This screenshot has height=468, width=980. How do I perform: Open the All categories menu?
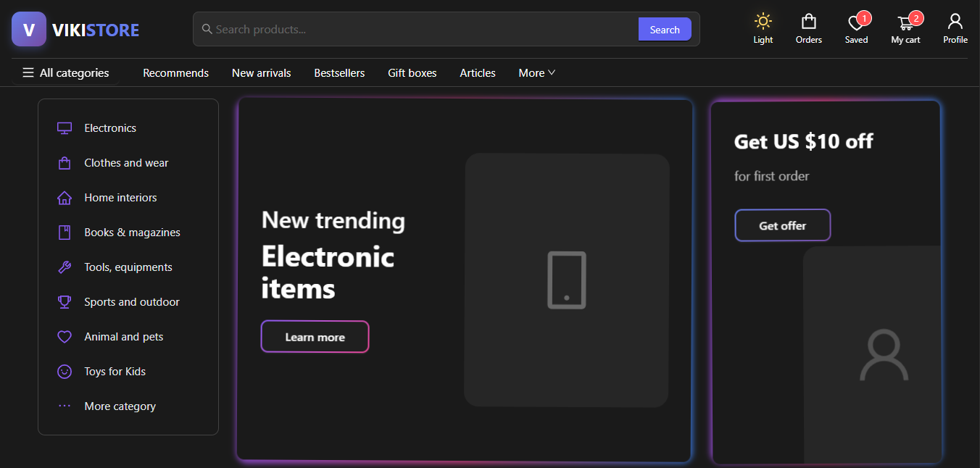pyautogui.click(x=66, y=73)
